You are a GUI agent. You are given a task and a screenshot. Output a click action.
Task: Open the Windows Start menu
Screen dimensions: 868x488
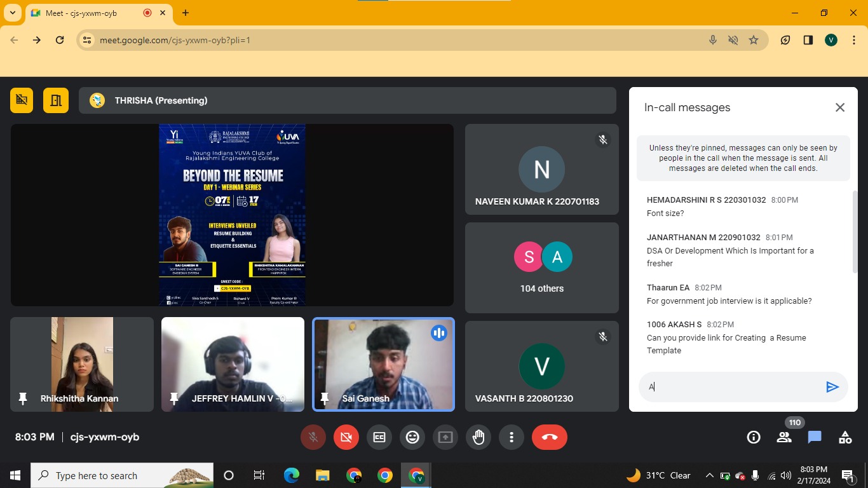coord(15,475)
